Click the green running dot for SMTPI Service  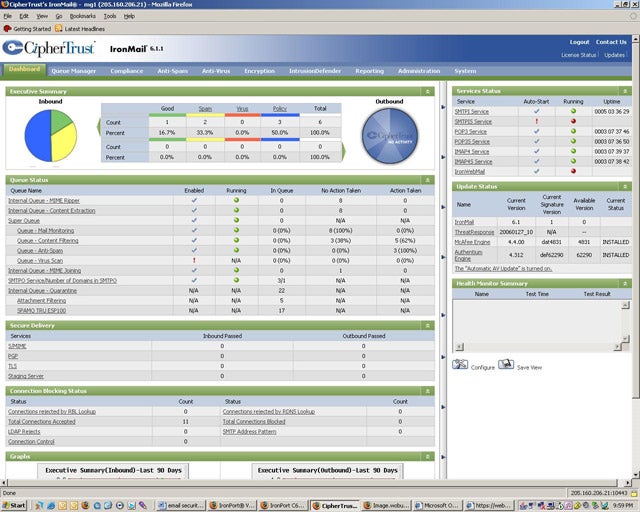click(573, 111)
